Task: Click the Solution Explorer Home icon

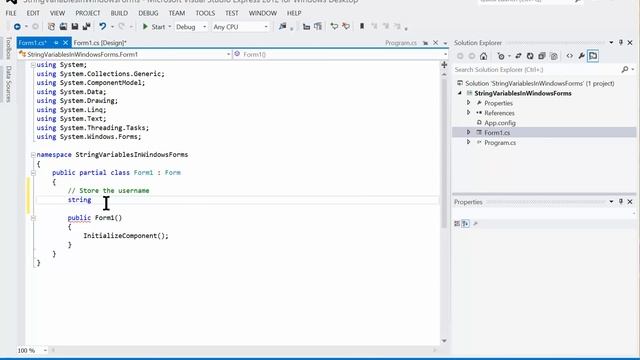Action: click(x=484, y=56)
